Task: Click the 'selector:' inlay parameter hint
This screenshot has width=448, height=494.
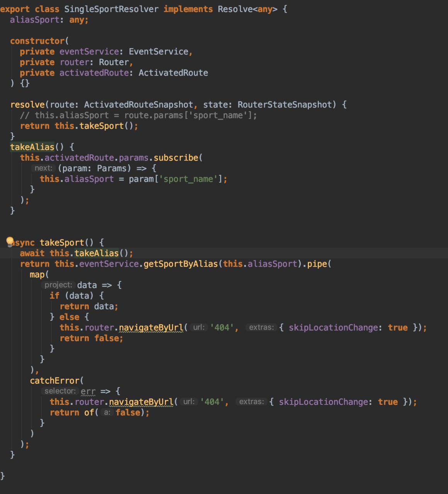Action: pyautogui.click(x=60, y=391)
